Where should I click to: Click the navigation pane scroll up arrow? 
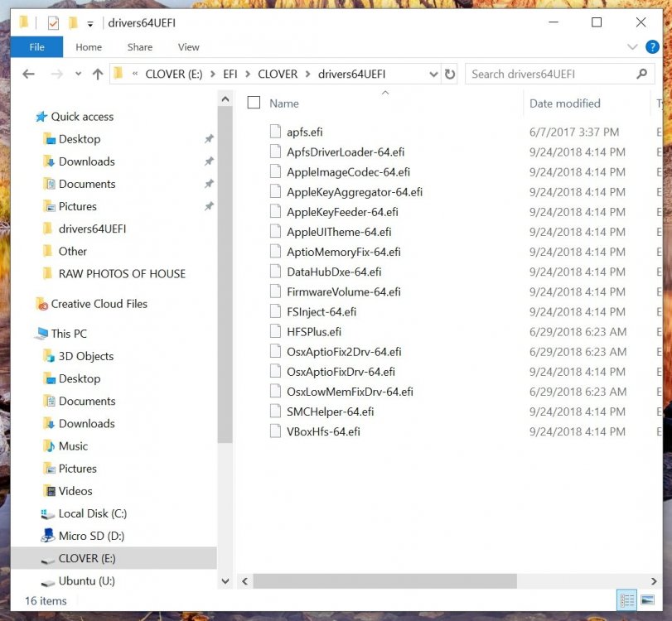225,99
